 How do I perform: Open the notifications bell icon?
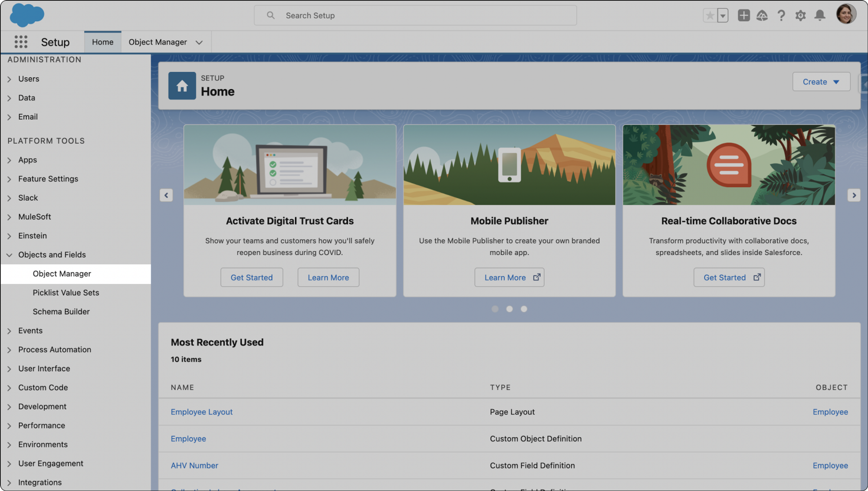pos(819,16)
